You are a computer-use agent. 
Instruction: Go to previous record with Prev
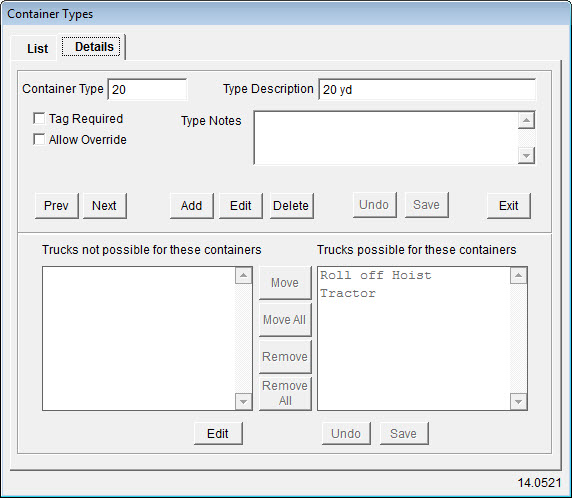57,205
